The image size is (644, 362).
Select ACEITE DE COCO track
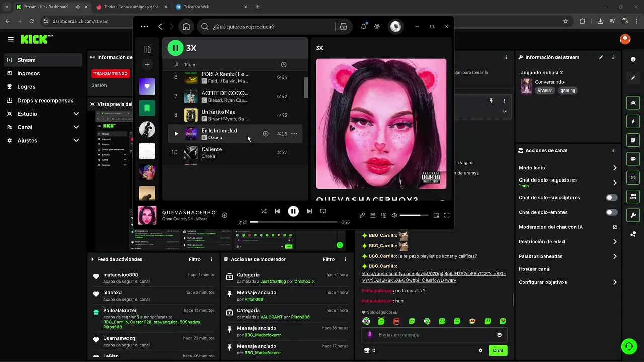click(235, 96)
